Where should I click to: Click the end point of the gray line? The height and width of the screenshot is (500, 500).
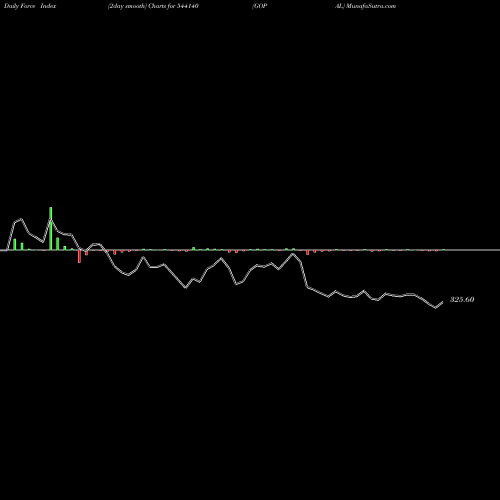[443, 302]
